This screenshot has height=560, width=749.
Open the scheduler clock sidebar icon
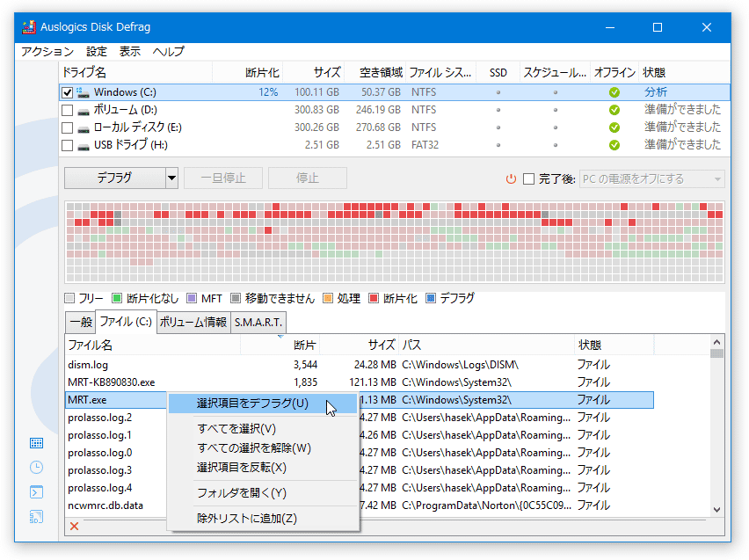36,468
